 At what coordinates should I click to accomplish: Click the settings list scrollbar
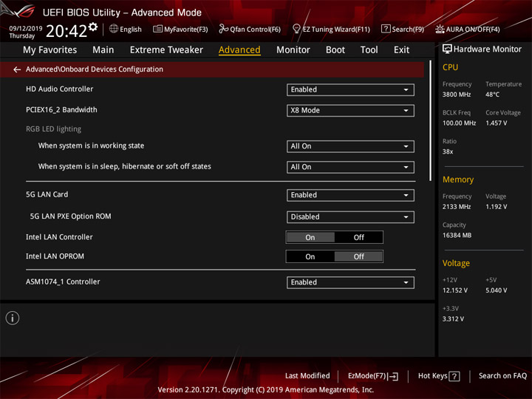click(x=431, y=120)
